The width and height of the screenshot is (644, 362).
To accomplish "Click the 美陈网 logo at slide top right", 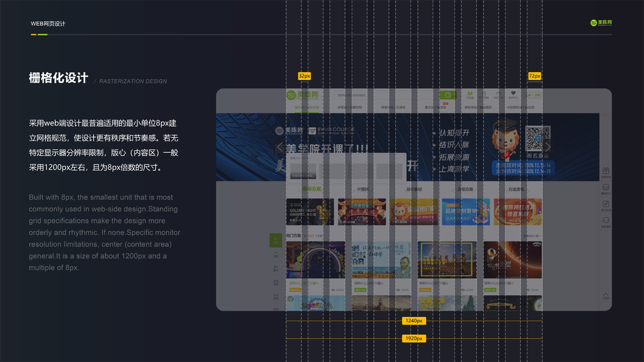I will (x=601, y=23).
